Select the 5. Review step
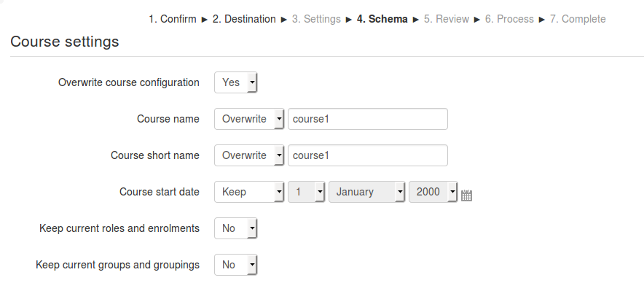The image size is (644, 283). 447,20
